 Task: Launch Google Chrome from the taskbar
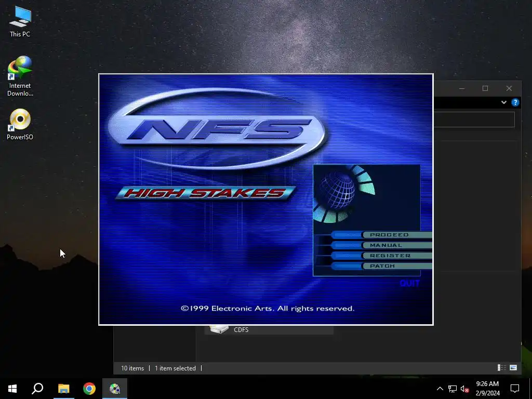coord(89,389)
